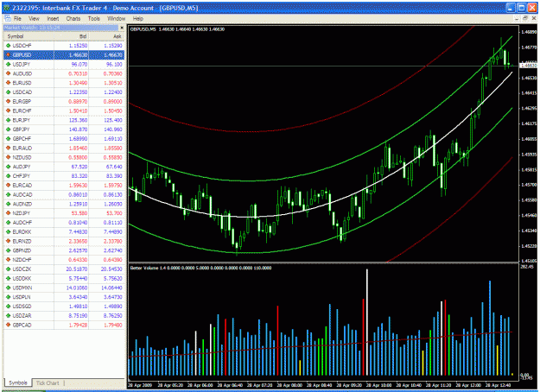Click the Better Volume indicator label
The width and height of the screenshot is (540, 392).
tap(200, 268)
